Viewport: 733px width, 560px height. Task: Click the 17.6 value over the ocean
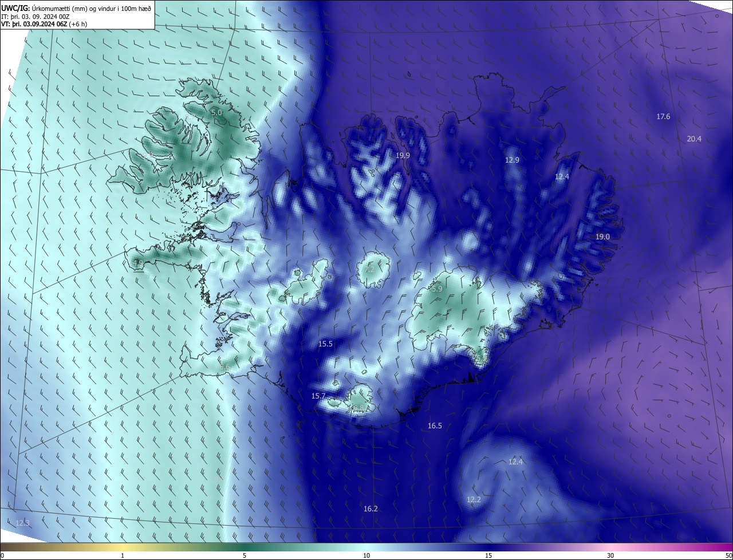[663, 117]
